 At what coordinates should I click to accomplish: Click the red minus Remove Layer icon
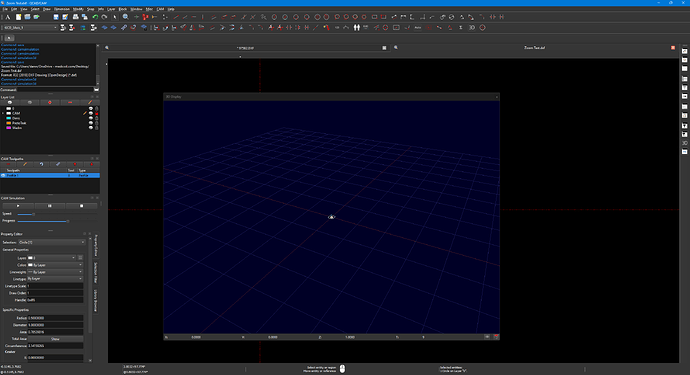(70, 102)
